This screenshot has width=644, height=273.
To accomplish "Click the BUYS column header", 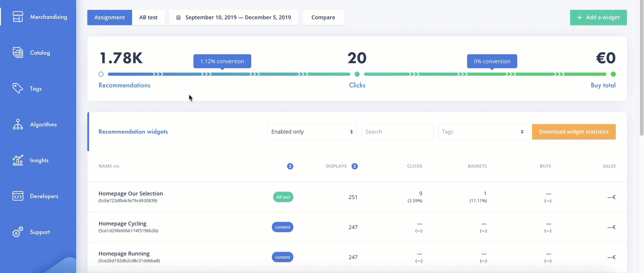I will 545,166.
